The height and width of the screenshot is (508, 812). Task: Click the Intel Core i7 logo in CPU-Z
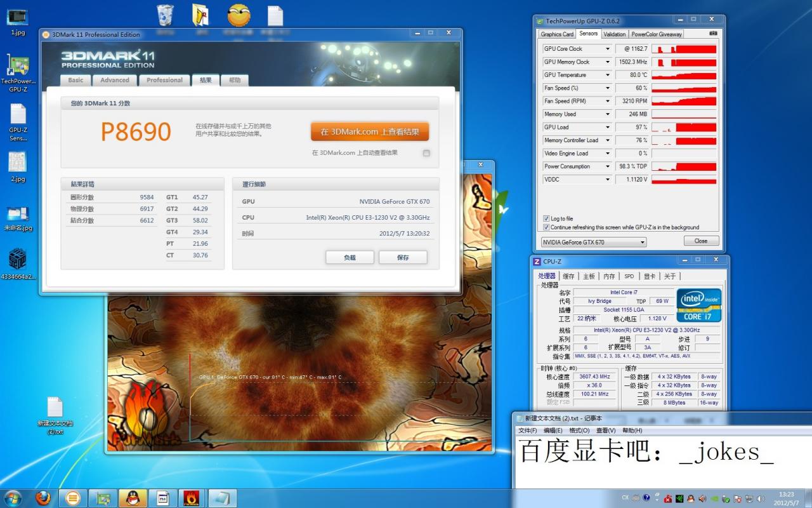pyautogui.click(x=698, y=305)
